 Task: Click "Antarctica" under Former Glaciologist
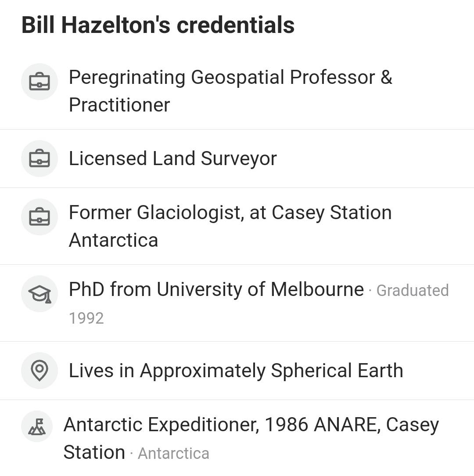coord(113,241)
